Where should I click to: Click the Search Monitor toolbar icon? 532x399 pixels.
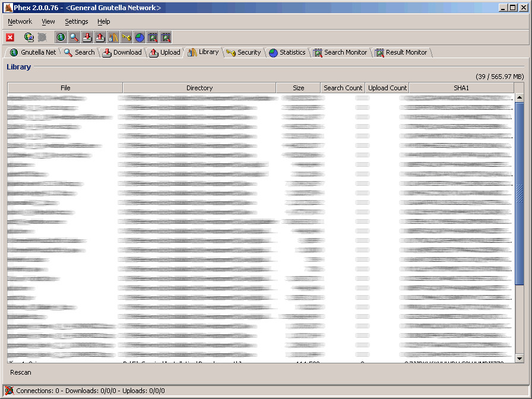point(153,37)
